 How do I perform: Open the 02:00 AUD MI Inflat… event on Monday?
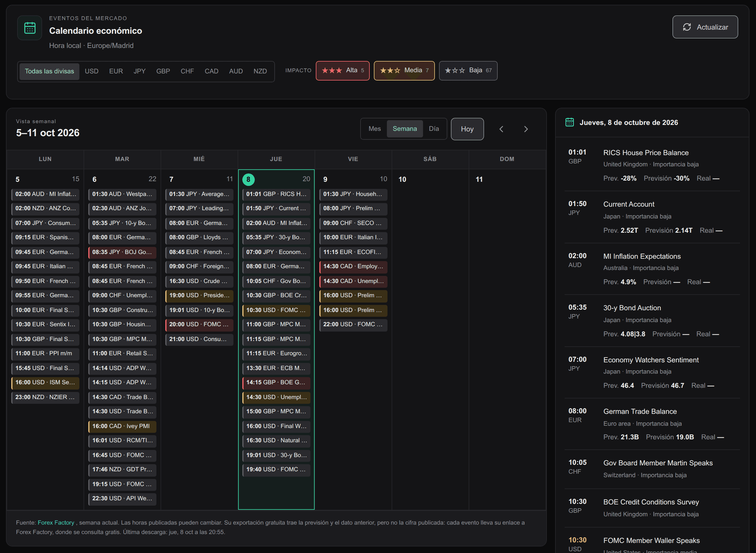(x=45, y=194)
